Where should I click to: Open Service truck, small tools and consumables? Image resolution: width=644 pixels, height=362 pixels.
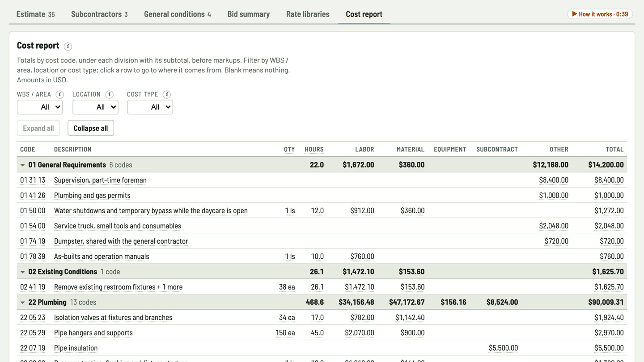322,226
